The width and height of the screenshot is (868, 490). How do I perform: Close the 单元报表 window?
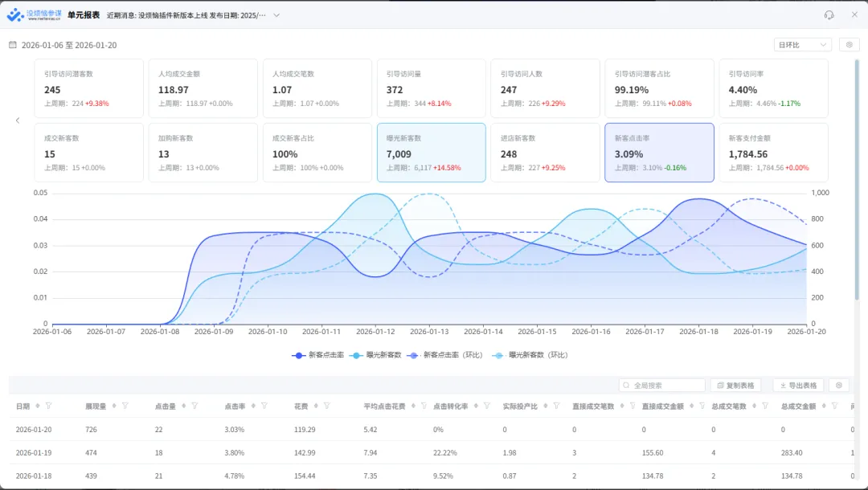coord(854,14)
